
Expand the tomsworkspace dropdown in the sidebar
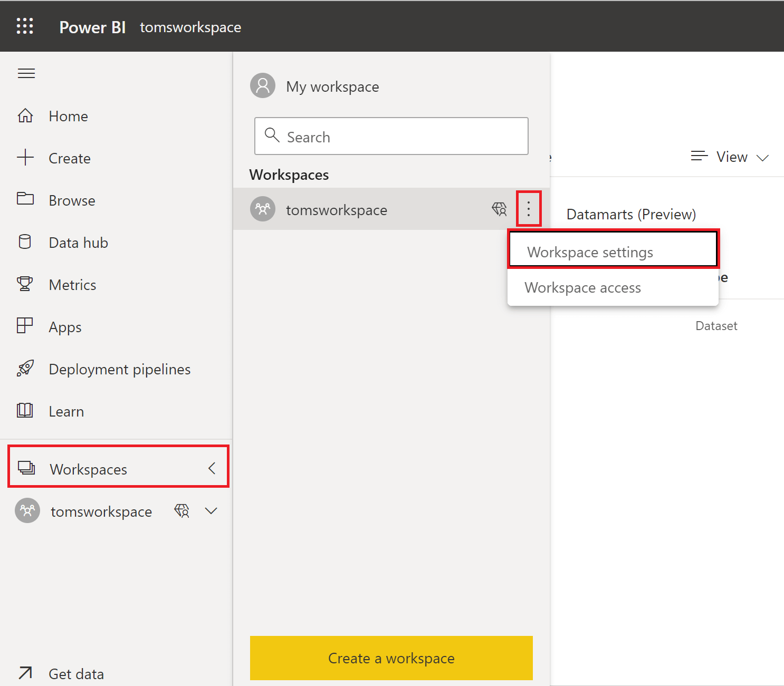211,510
